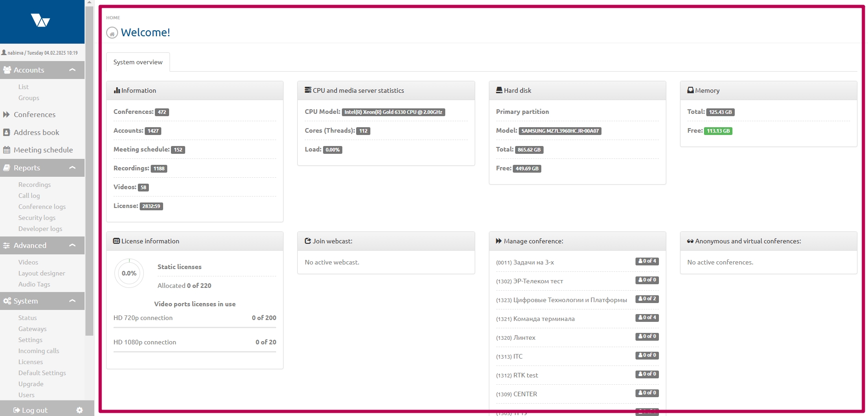The image size is (868, 416).
Task: Collapse the Accounts section chevron
Action: 72,70
